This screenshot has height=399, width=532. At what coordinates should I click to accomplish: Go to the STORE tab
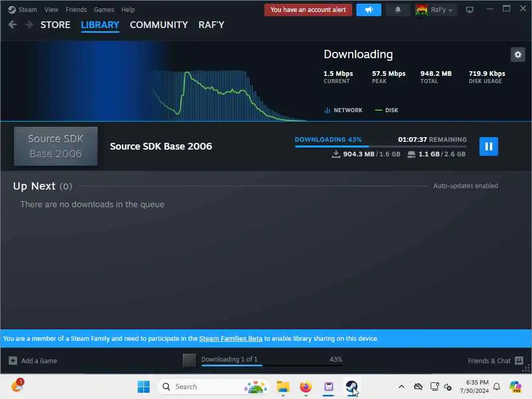pos(55,25)
